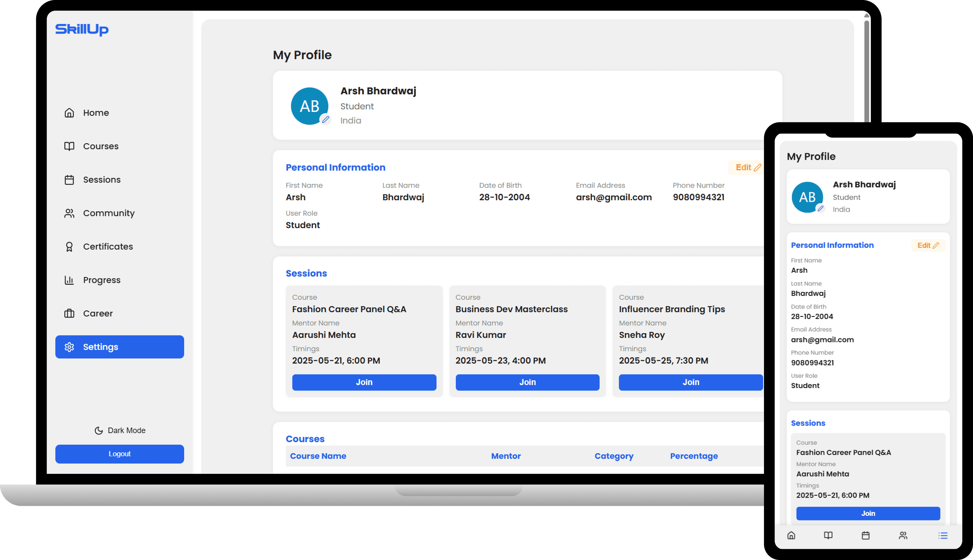Tap the calendar icon in mobile bottom bar

[866, 535]
